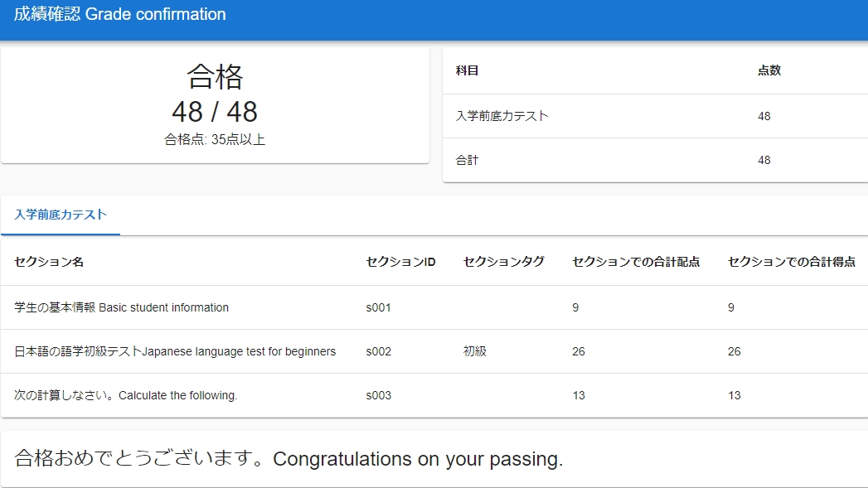Click 学生の基本情報 Basic student information row
The width and height of the screenshot is (868, 488).
coord(434,307)
